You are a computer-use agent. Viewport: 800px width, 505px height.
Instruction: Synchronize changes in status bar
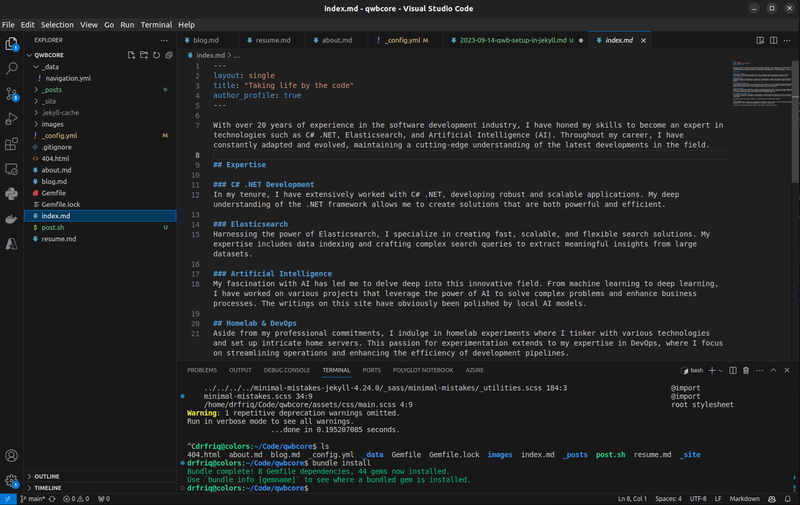(x=52, y=499)
